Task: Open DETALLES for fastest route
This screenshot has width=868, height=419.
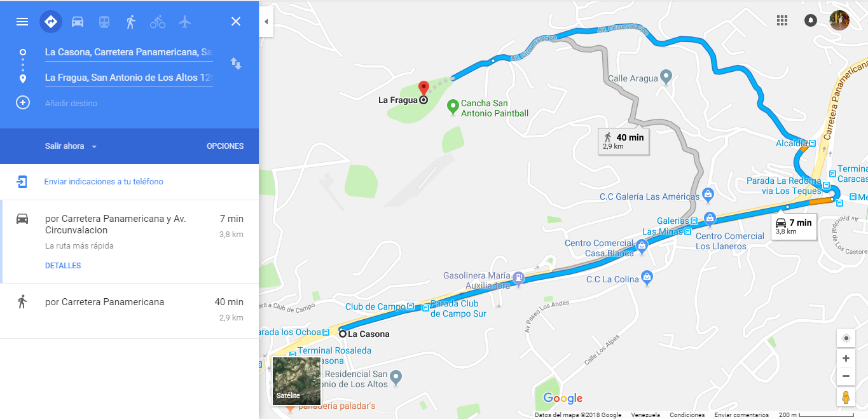Action: pos(63,266)
